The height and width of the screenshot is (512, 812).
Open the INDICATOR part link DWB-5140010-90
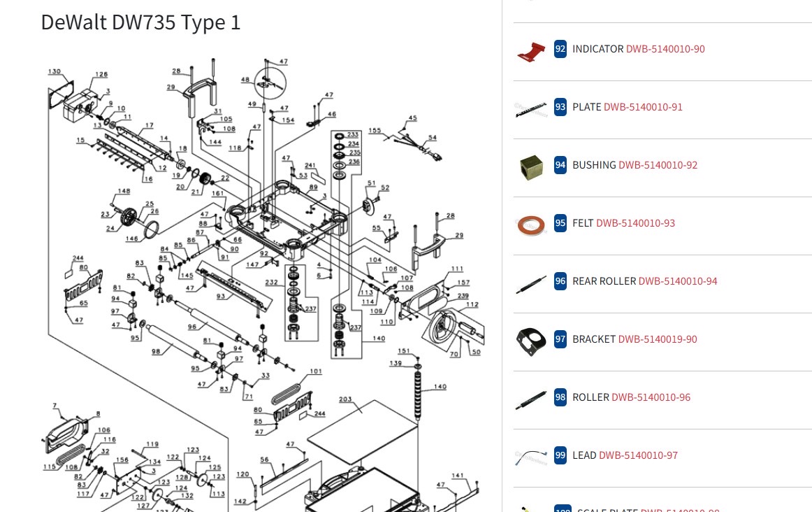665,49
